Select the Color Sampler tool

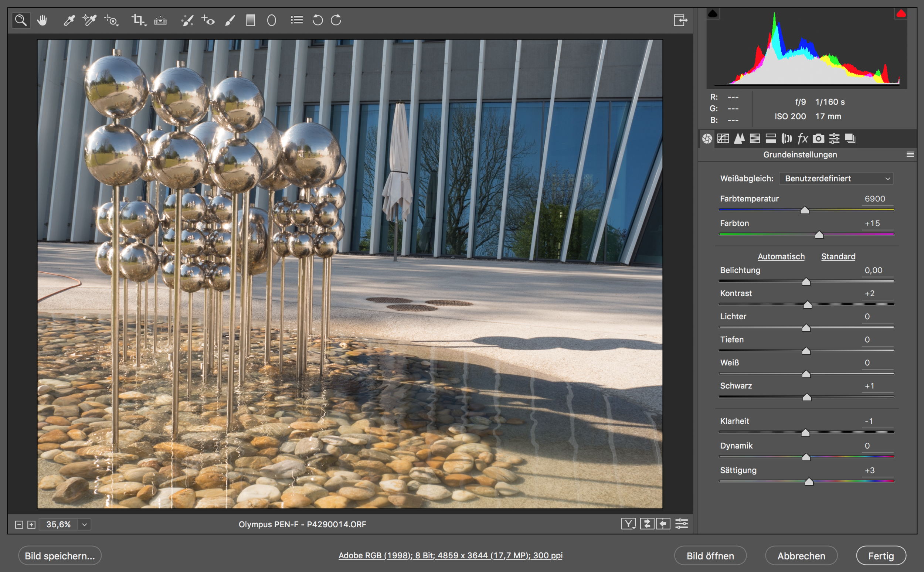coord(89,20)
